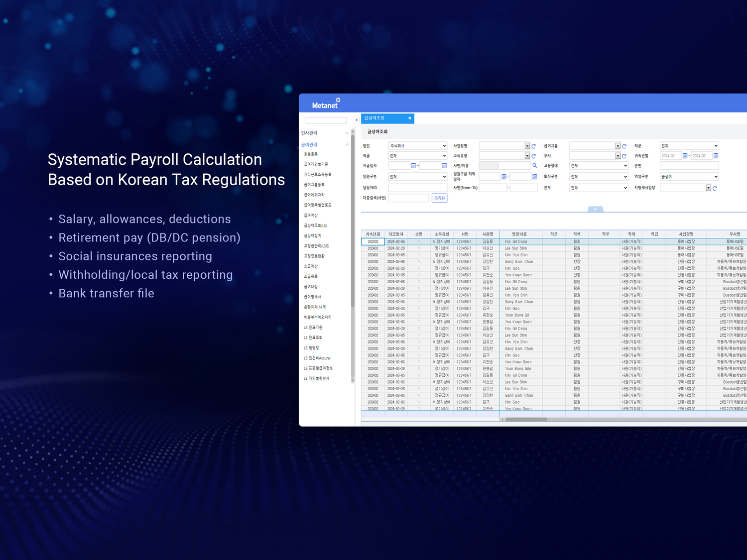Image resolution: width=747 pixels, height=560 pixels.
Task: Refresh the 소득유형 selection with its icon
Action: point(533,155)
